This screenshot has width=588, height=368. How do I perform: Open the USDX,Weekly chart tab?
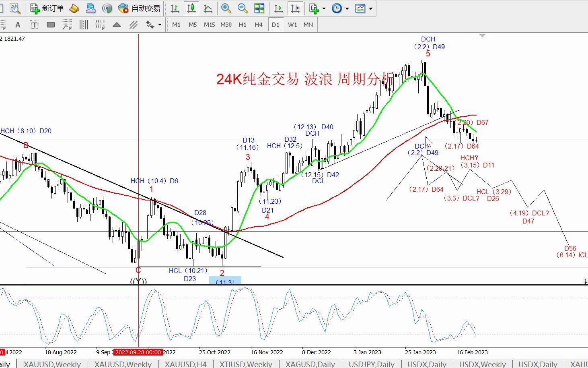pyautogui.click(x=482, y=364)
